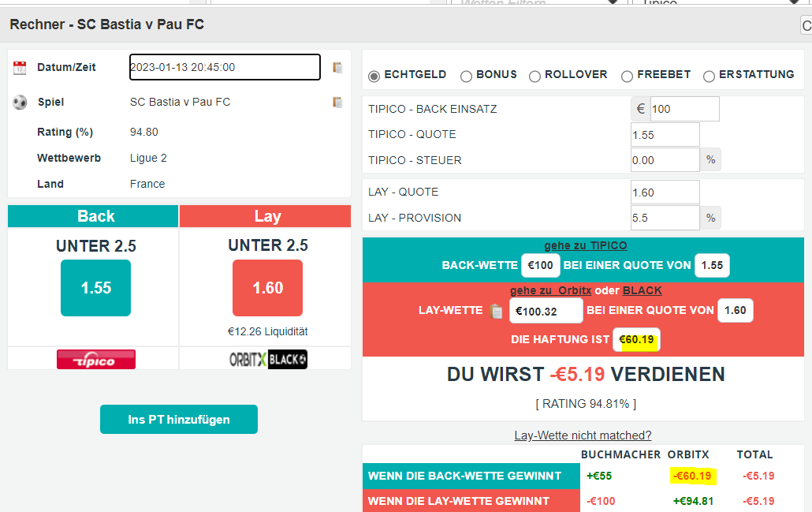Select the FREEBET radio option

pos(627,77)
